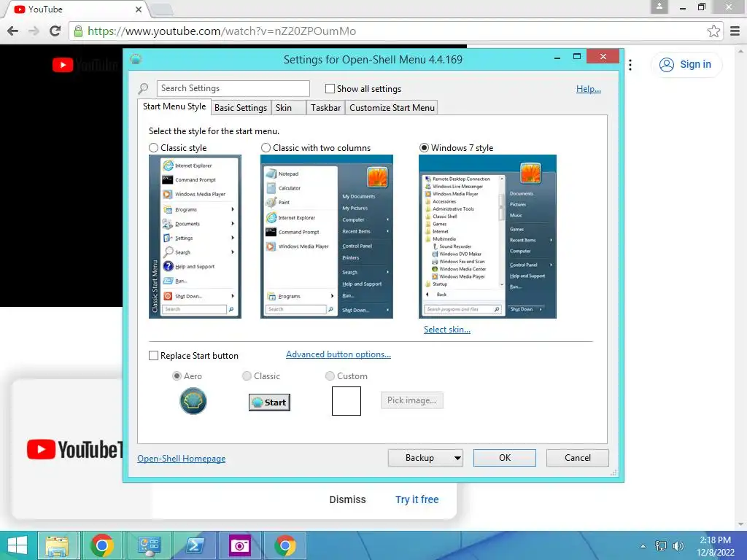Open the Basic Settings tab

tap(241, 108)
